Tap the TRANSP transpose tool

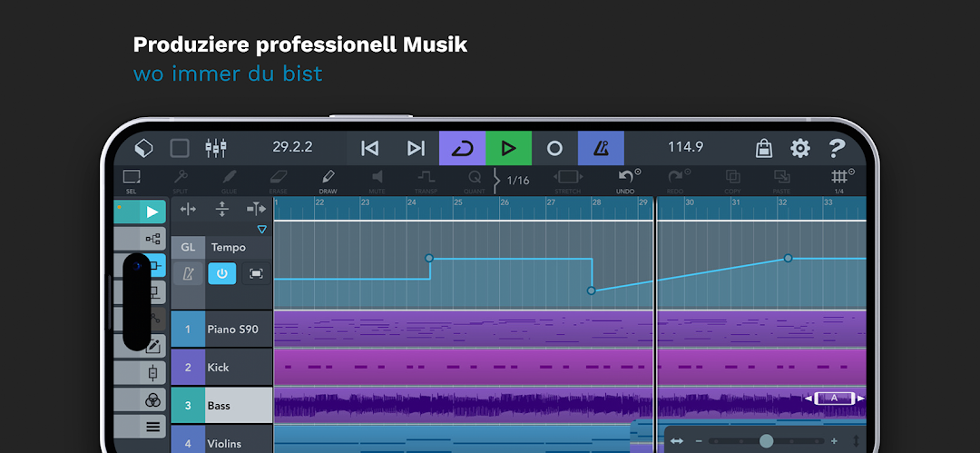(x=426, y=182)
